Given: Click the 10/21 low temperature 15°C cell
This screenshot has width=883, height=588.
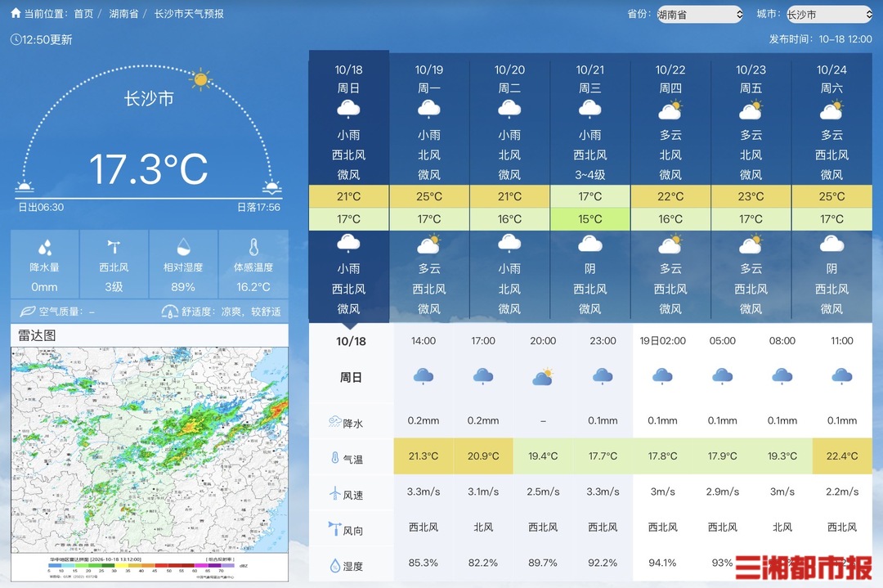Looking at the screenshot, I should pyautogui.click(x=590, y=219).
